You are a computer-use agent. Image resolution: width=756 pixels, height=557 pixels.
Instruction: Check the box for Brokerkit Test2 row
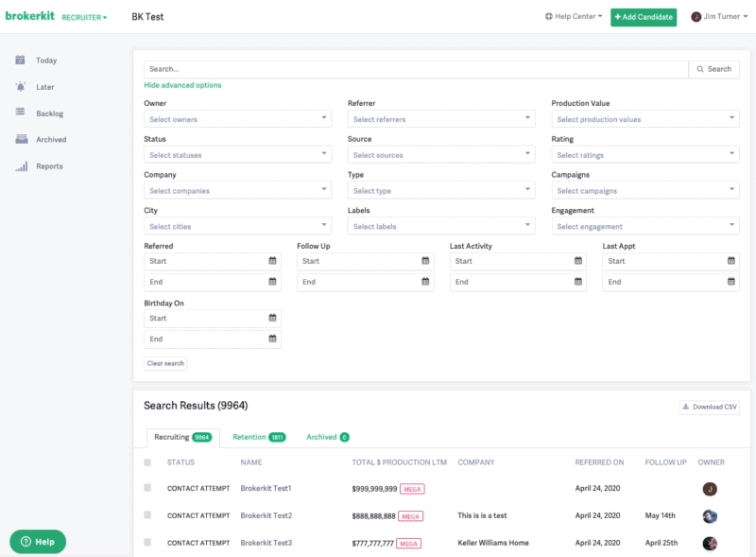point(147,514)
